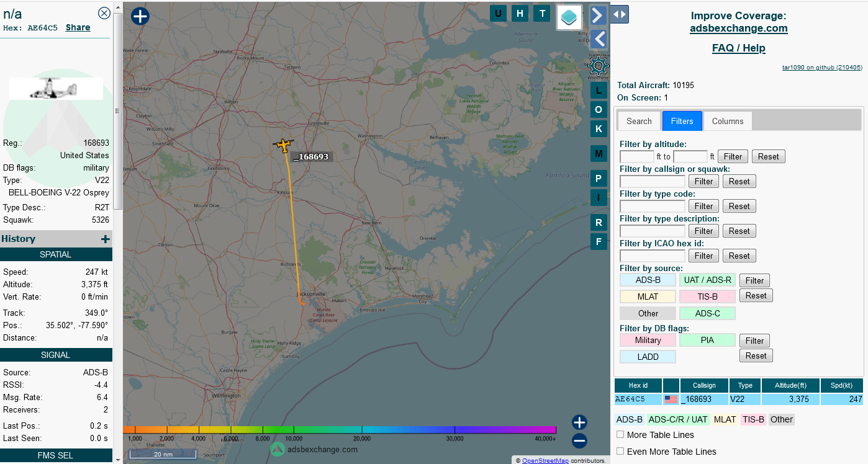Screen dimensions: 868x464
Task: Click the R map button
Action: coord(599,222)
